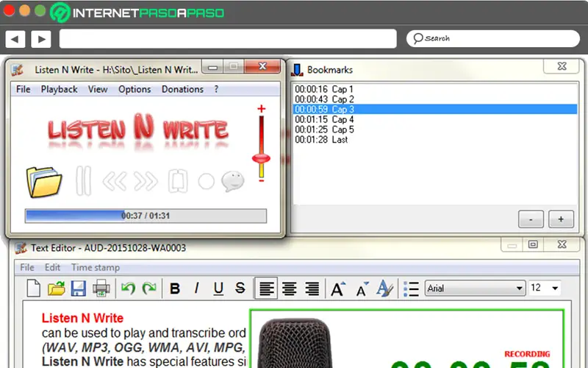The width and height of the screenshot is (588, 368).
Task: Toggle bulleted list
Action: pyautogui.click(x=411, y=289)
